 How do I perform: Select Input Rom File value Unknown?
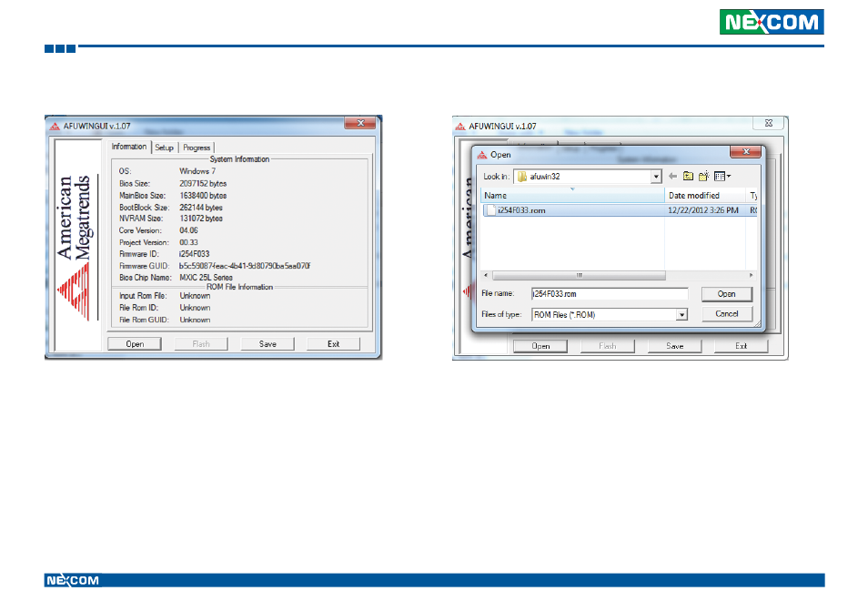click(195, 296)
